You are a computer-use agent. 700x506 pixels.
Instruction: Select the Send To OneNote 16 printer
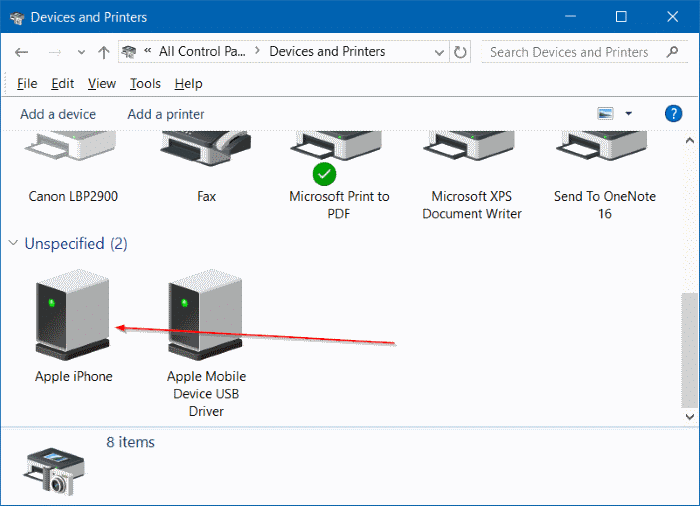pos(602,146)
